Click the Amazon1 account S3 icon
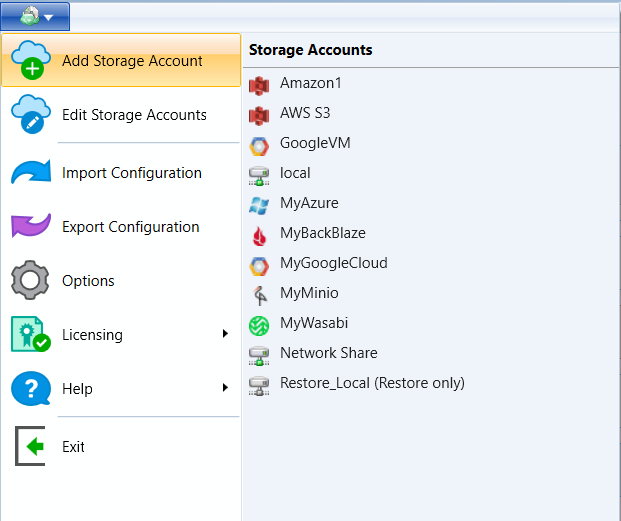Screen dimensions: 621x521 coord(259,86)
